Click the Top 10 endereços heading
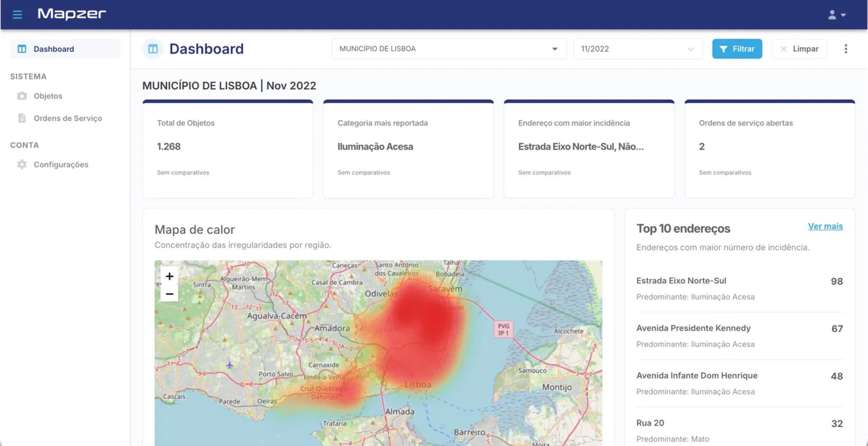868x446 pixels. (683, 229)
